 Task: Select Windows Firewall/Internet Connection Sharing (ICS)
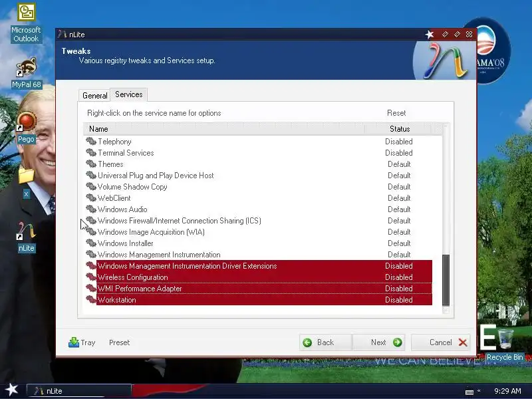(x=259, y=220)
